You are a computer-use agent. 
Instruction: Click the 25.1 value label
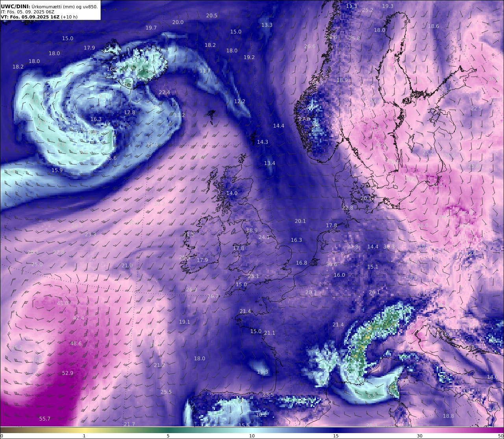pyautogui.click(x=254, y=276)
